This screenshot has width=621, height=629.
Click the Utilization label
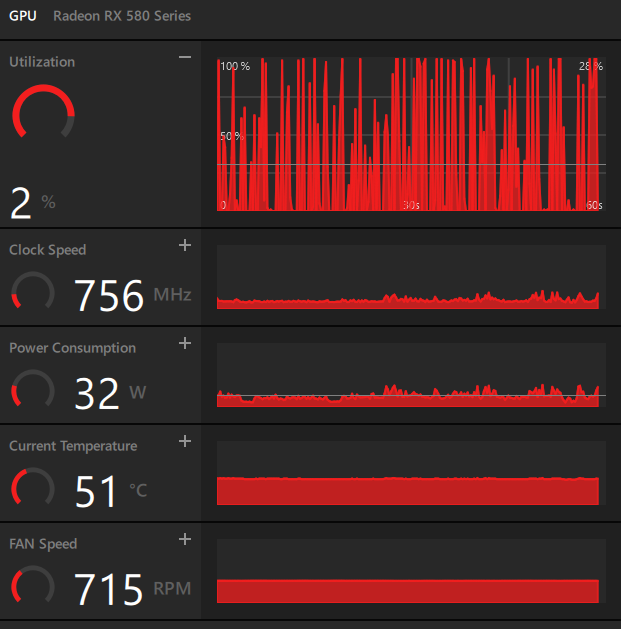pyautogui.click(x=42, y=62)
